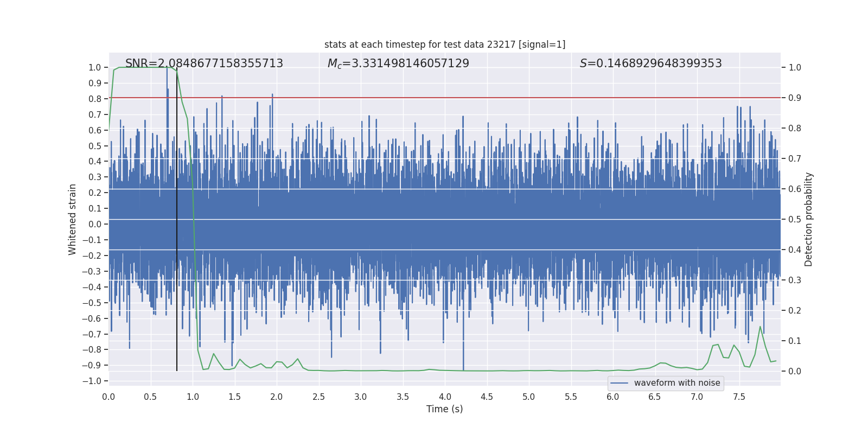This screenshot has height=434, width=868.
Task: Click the 0.5 tick on whitened strain axis
Action: click(95, 146)
